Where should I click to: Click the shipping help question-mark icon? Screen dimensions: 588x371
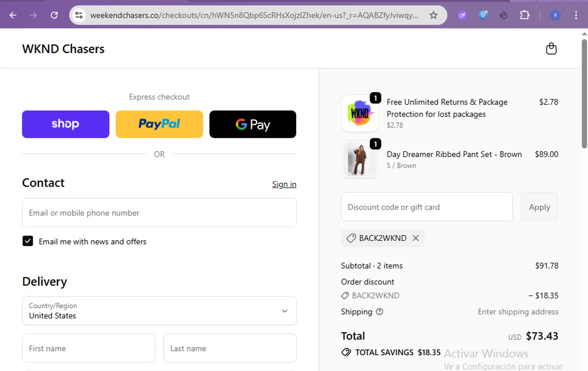coord(379,312)
